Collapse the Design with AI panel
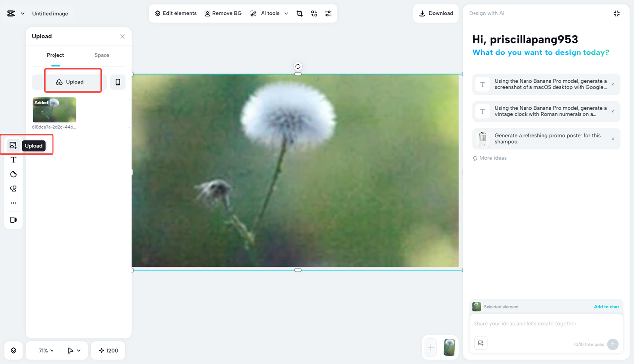634x364 pixels. coord(616,13)
